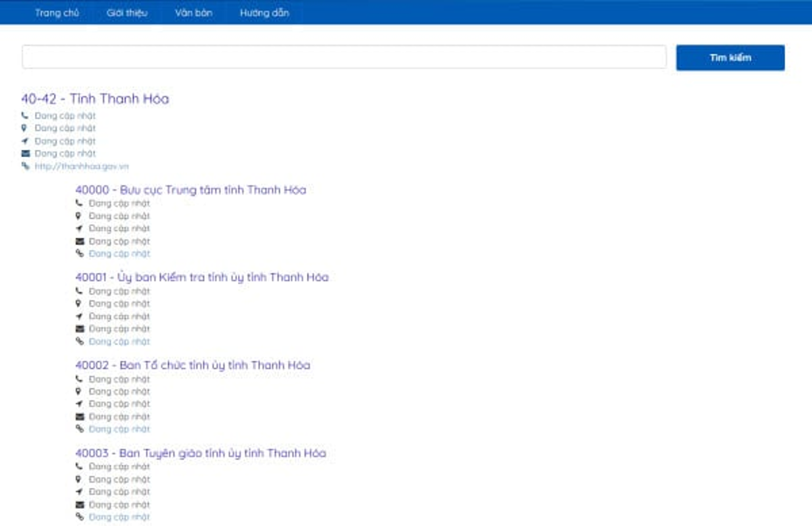The image size is (812, 526).
Task: Open 40001 - Ủy ban Kiểm tra tỉnh ủy entry
Action: coord(201,278)
